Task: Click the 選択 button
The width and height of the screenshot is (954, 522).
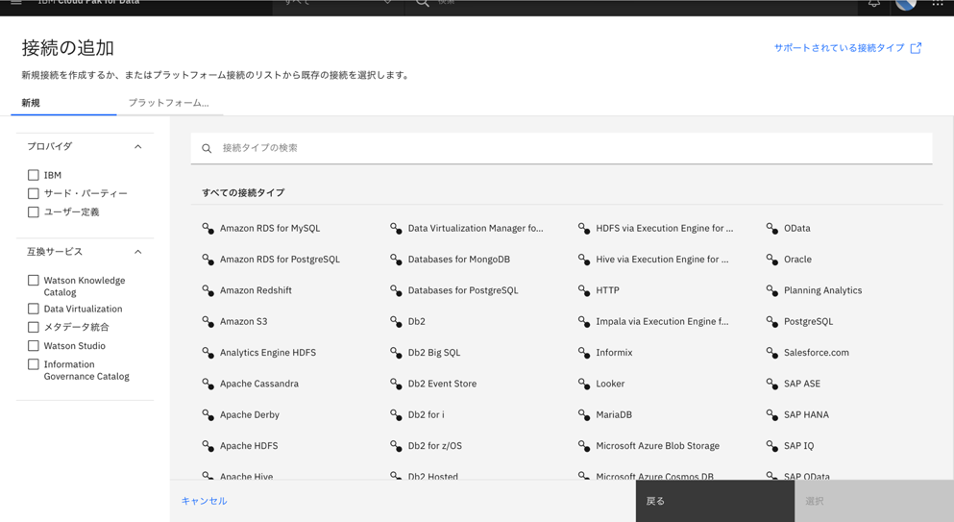Action: [874, 501]
